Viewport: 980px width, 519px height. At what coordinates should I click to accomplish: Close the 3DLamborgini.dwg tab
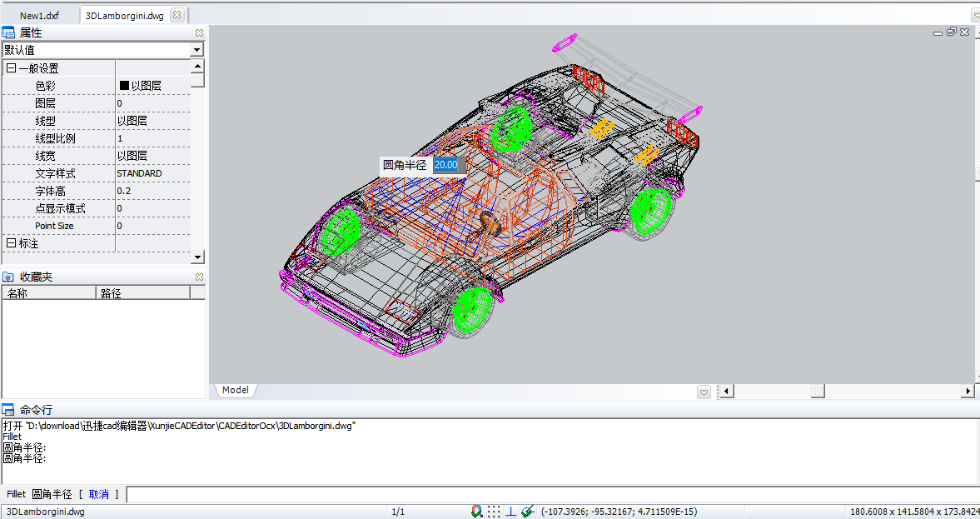177,15
